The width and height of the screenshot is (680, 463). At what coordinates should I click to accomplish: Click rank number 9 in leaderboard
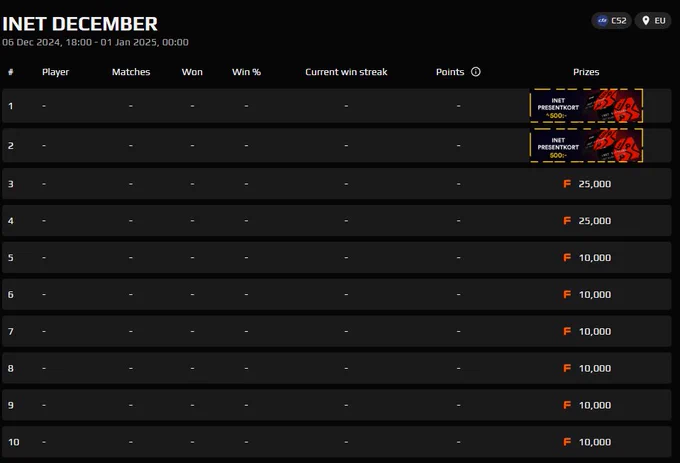pyautogui.click(x=10, y=405)
